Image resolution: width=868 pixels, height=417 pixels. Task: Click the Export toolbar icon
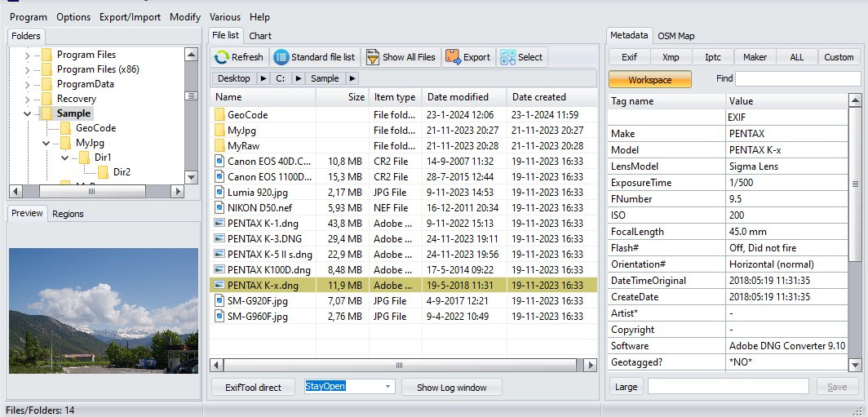click(453, 57)
